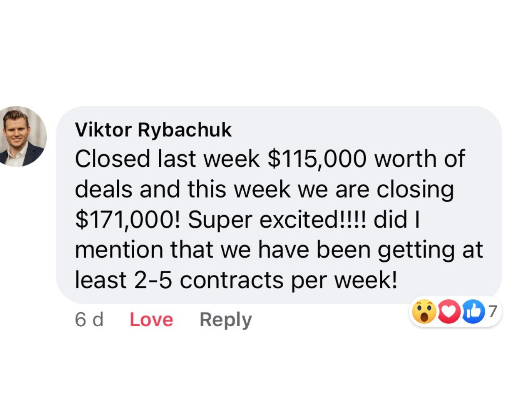
Task: Click the wow face reaction emoji
Action: tap(424, 312)
